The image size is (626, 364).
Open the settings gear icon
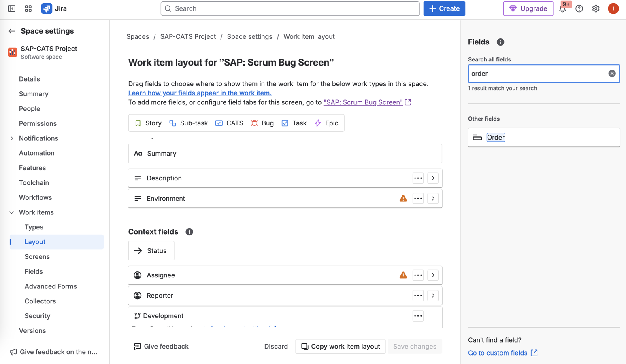tap(596, 8)
